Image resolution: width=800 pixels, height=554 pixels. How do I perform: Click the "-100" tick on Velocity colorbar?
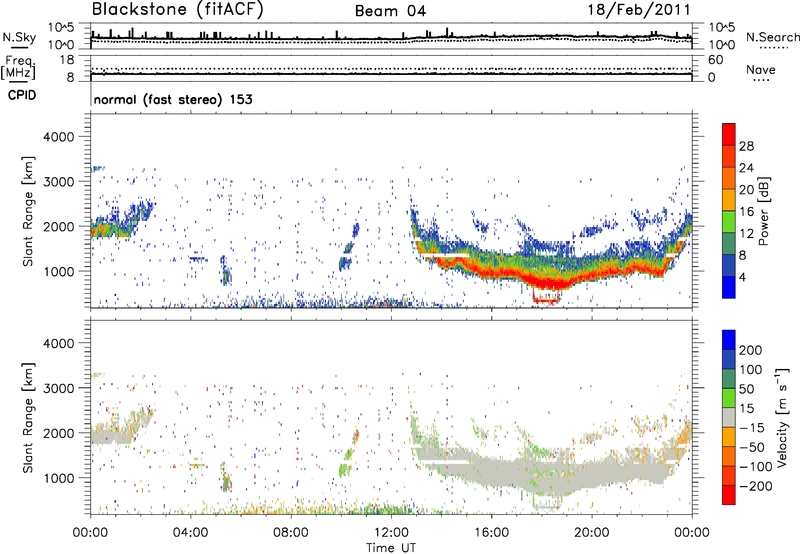pyautogui.click(x=756, y=466)
